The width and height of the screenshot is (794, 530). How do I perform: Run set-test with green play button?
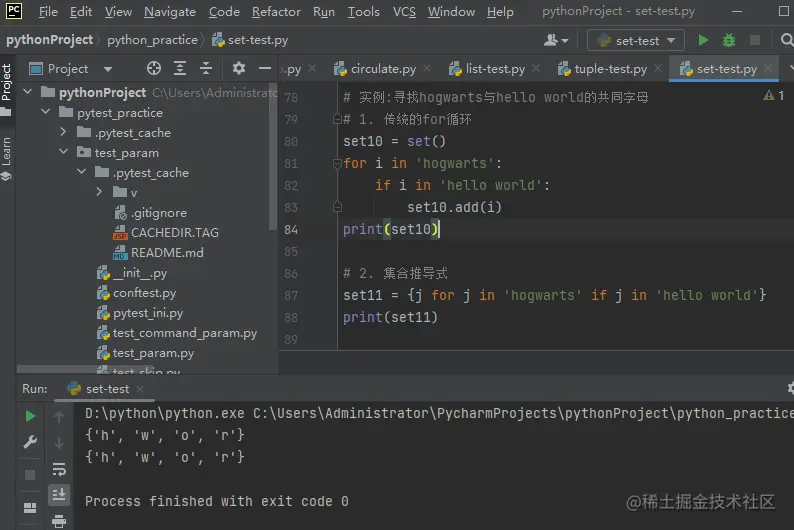703,40
